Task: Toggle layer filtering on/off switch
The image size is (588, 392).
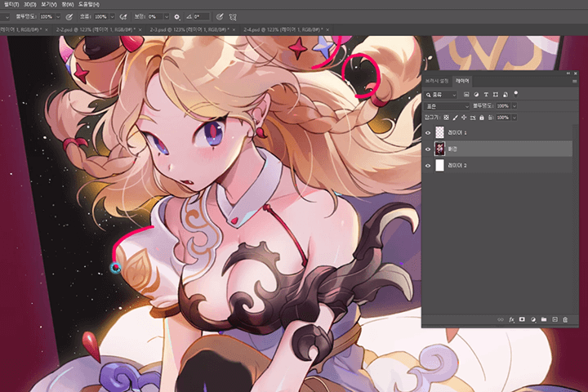Action: click(x=516, y=94)
